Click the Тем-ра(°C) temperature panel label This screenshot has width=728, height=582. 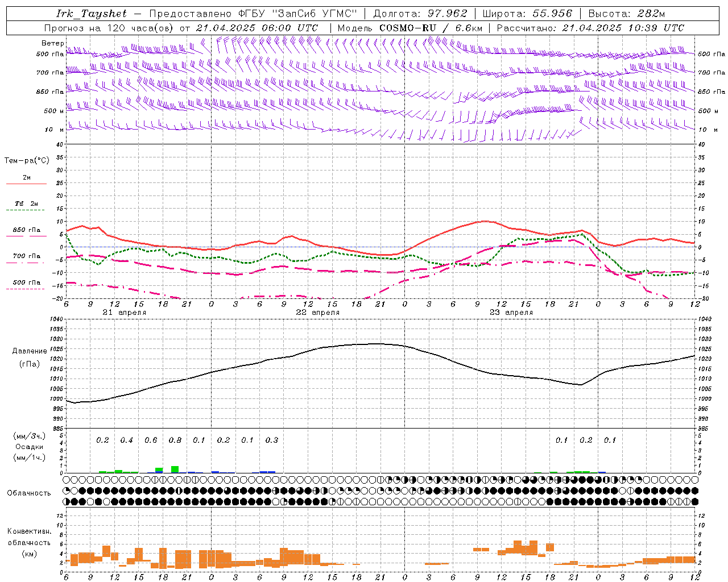[27, 161]
